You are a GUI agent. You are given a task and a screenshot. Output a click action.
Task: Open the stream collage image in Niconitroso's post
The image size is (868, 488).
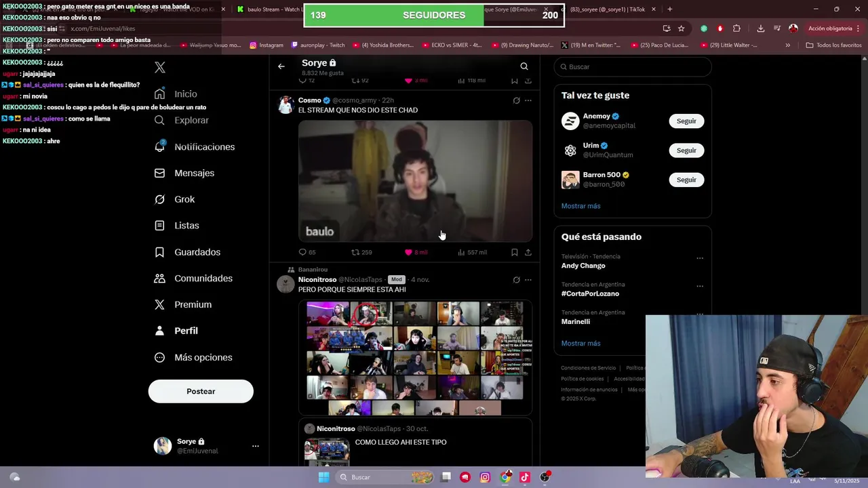tap(415, 358)
